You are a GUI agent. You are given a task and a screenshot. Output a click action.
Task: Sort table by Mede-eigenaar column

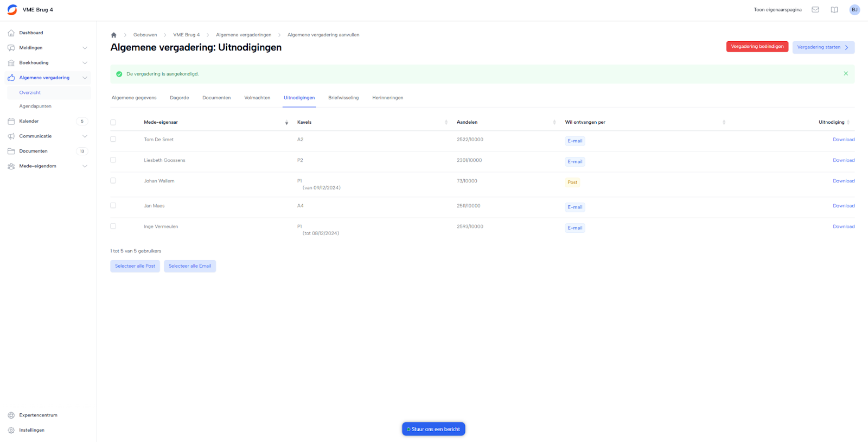click(x=286, y=123)
